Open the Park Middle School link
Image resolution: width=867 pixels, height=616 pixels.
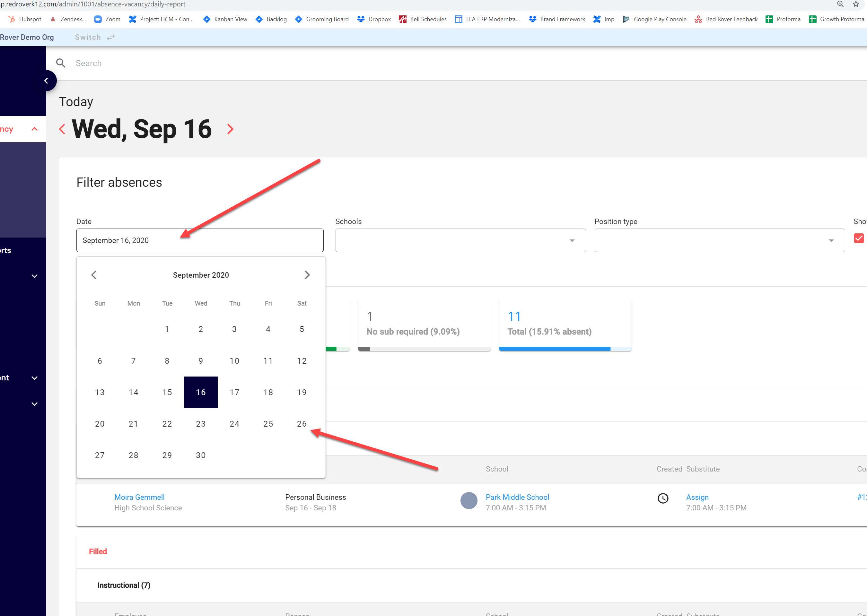[x=517, y=497]
